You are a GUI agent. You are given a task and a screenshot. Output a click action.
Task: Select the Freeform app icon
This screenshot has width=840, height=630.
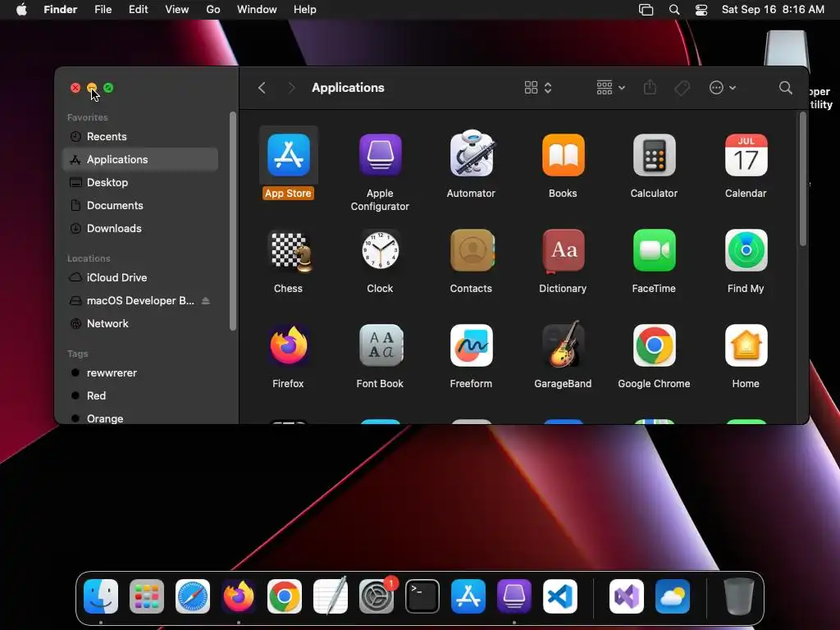(x=472, y=345)
